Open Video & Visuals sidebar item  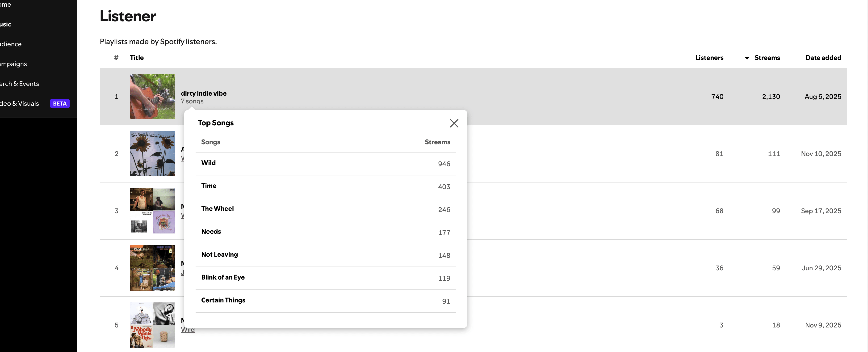(19, 103)
